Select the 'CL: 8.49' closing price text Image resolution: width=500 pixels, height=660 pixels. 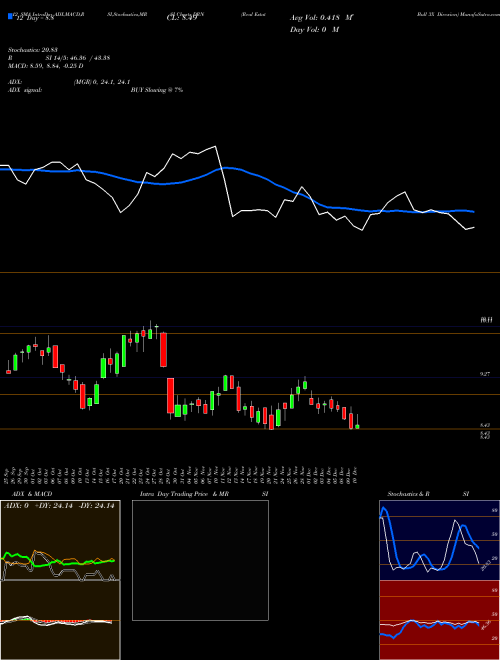pyautogui.click(x=182, y=18)
